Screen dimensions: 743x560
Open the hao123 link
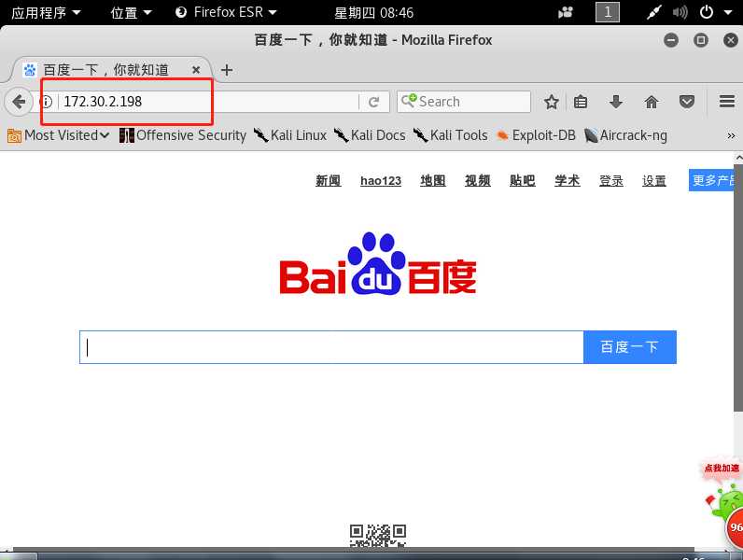pos(381,180)
